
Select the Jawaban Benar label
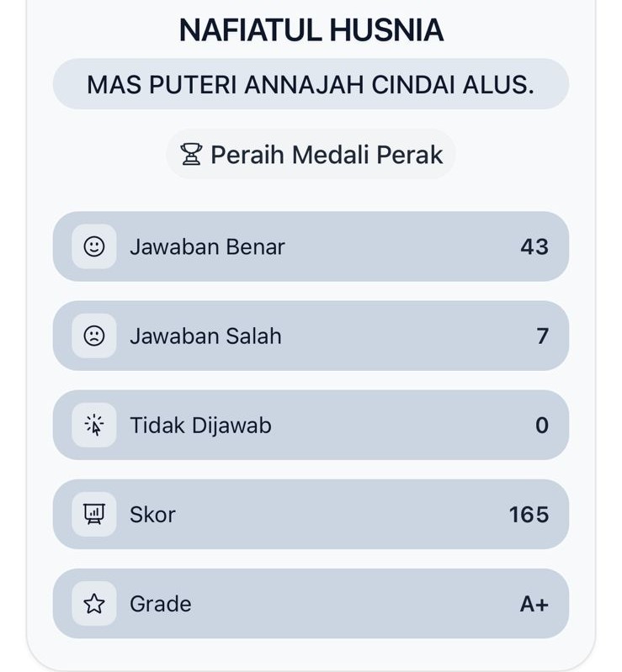[x=207, y=246]
